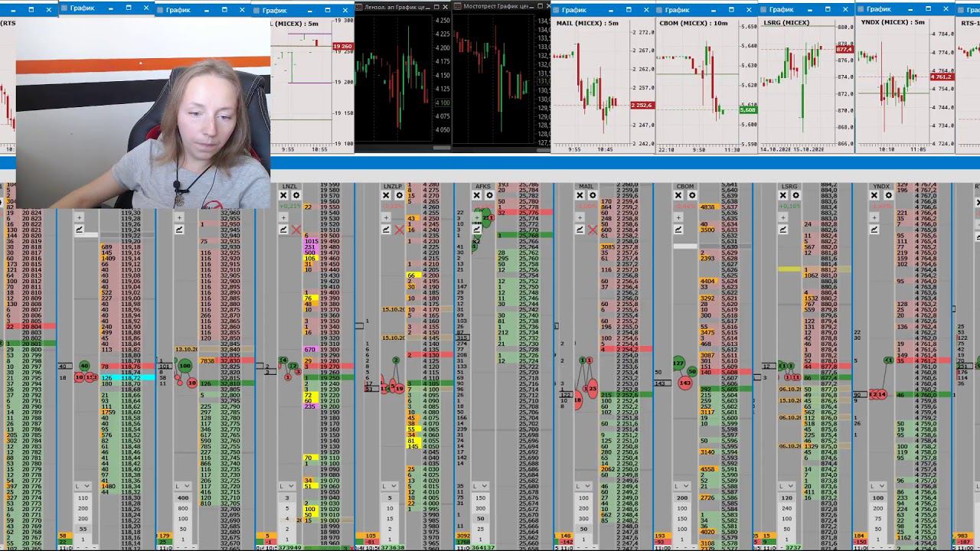Close the LNZLP order book panel
Screen dimensions: 980x551
click(385, 196)
